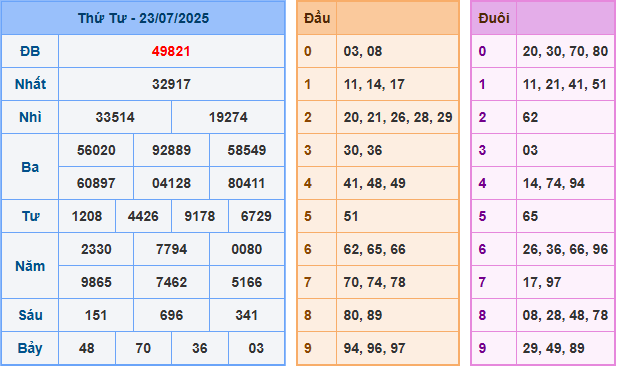
Task: Click purple digit 9 in Đuôi table
Action: pyautogui.click(x=482, y=348)
